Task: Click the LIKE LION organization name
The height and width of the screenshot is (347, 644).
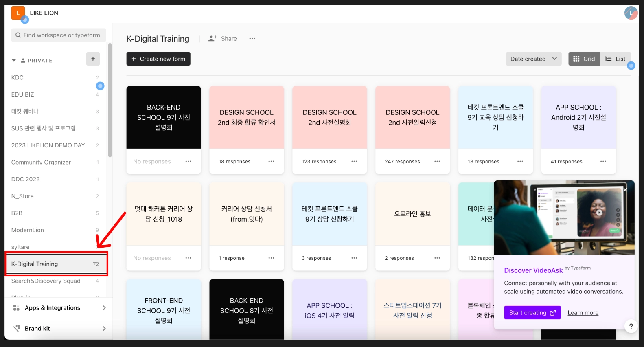Action: click(44, 13)
